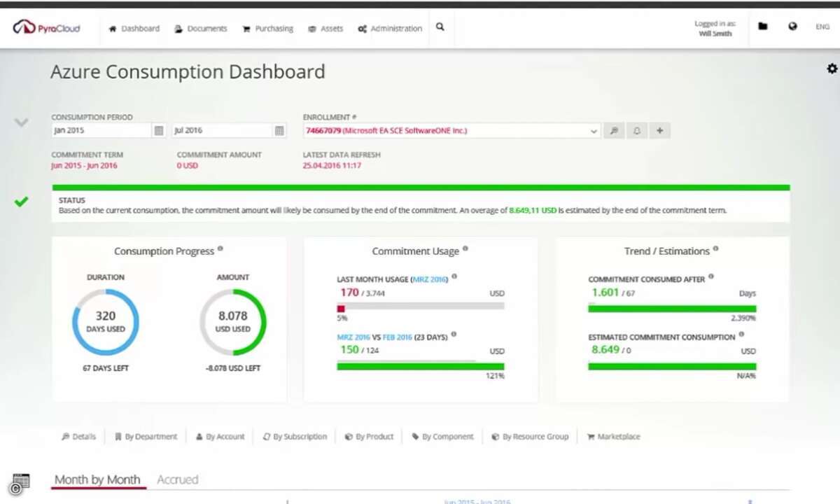Click info icon beside Commitment Usage
Viewport: 840px width, 504px height.
click(465, 248)
